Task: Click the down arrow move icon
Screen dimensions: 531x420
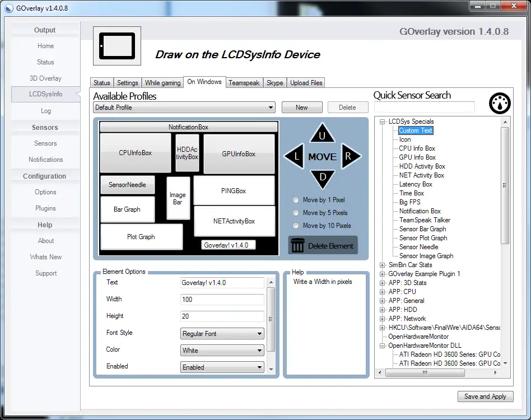Action: coord(322,178)
